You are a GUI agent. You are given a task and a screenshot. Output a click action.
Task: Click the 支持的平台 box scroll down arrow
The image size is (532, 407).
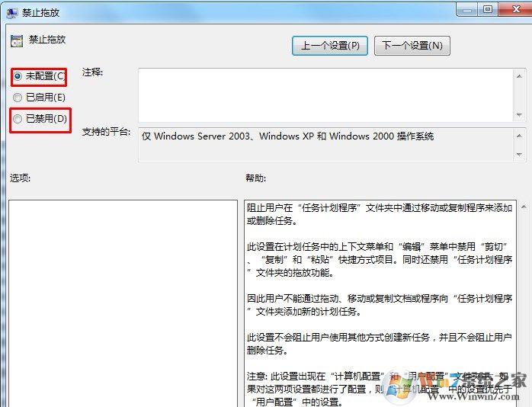coord(519,154)
